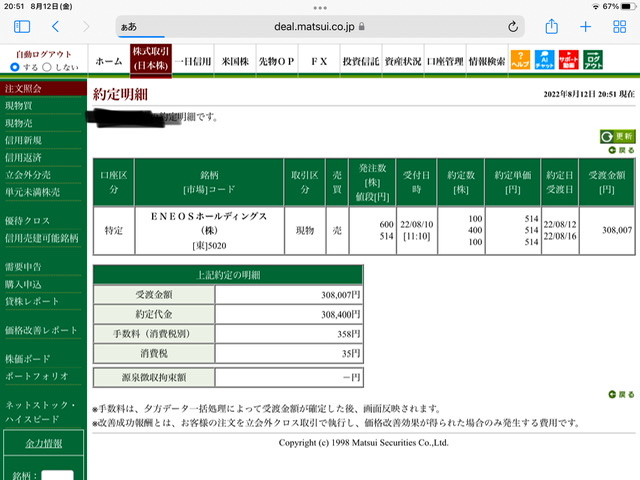Tap the Wi-Fi status icon
The height and width of the screenshot is (480, 640).
coord(596,7)
